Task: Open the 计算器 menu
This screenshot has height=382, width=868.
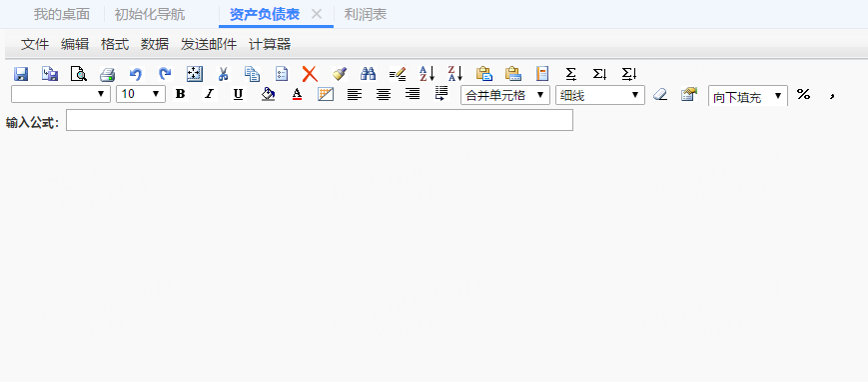Action: pos(270,44)
